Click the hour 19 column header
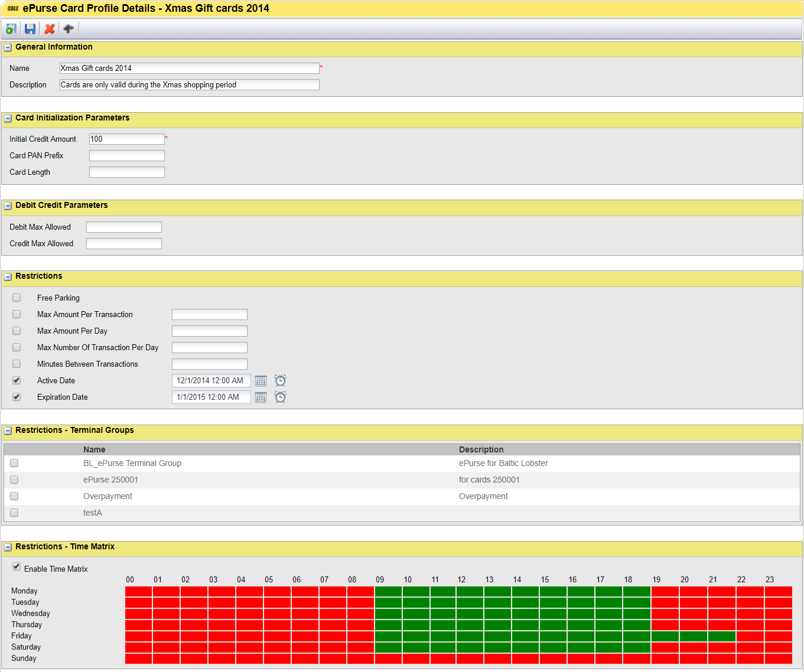The width and height of the screenshot is (804, 672). pyautogui.click(x=656, y=580)
